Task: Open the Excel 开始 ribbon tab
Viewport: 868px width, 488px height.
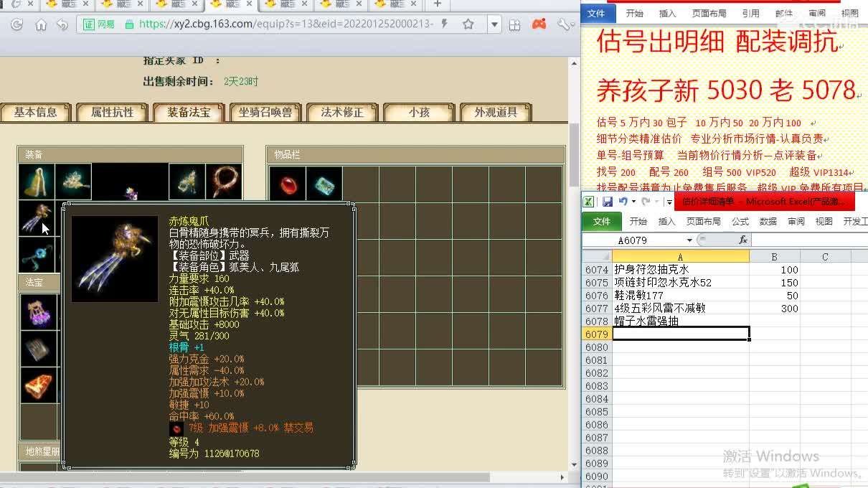Action: click(x=638, y=222)
